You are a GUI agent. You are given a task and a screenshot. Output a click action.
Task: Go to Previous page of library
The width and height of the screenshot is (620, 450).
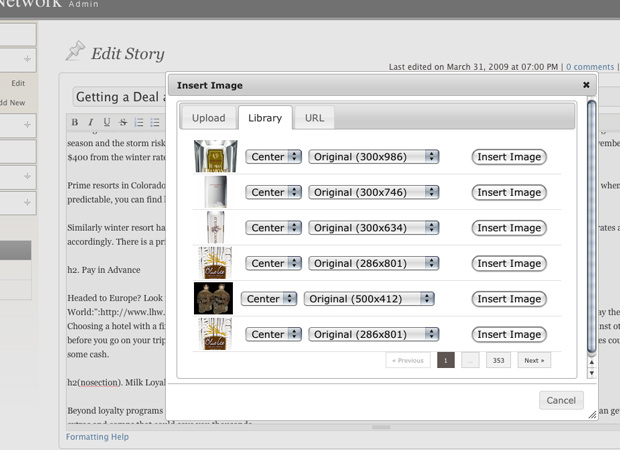click(x=408, y=360)
